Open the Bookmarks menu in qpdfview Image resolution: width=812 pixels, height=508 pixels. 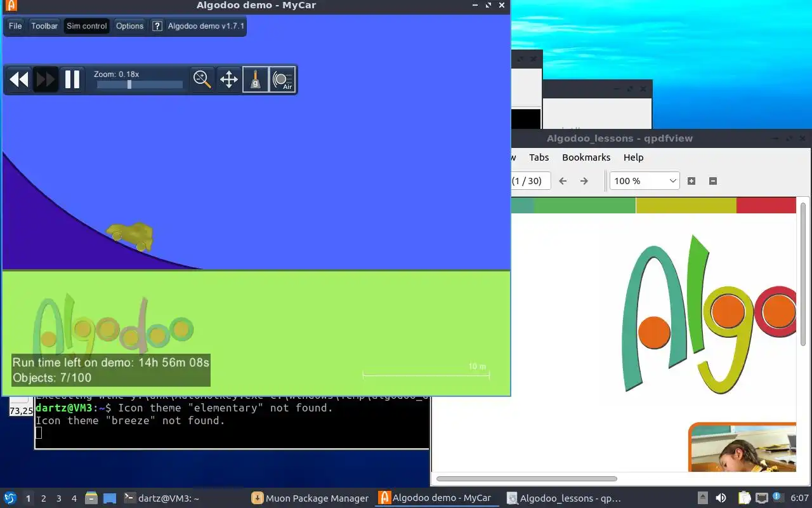(x=586, y=157)
